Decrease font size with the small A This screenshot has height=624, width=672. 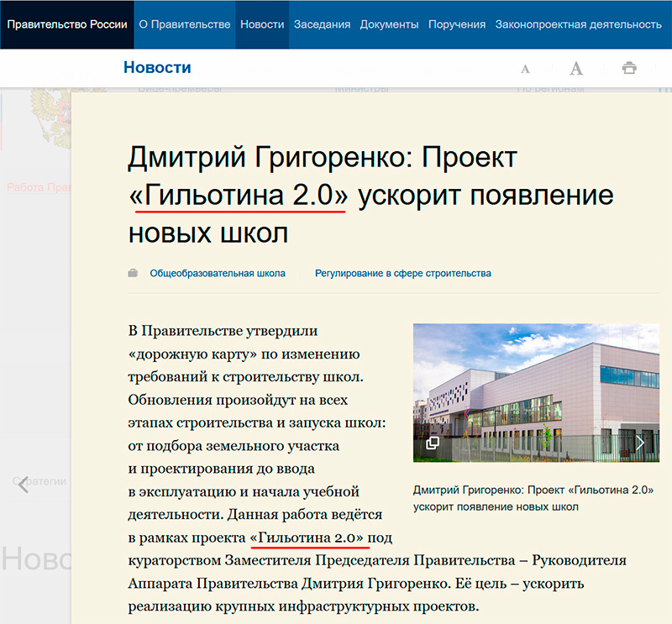(x=525, y=69)
